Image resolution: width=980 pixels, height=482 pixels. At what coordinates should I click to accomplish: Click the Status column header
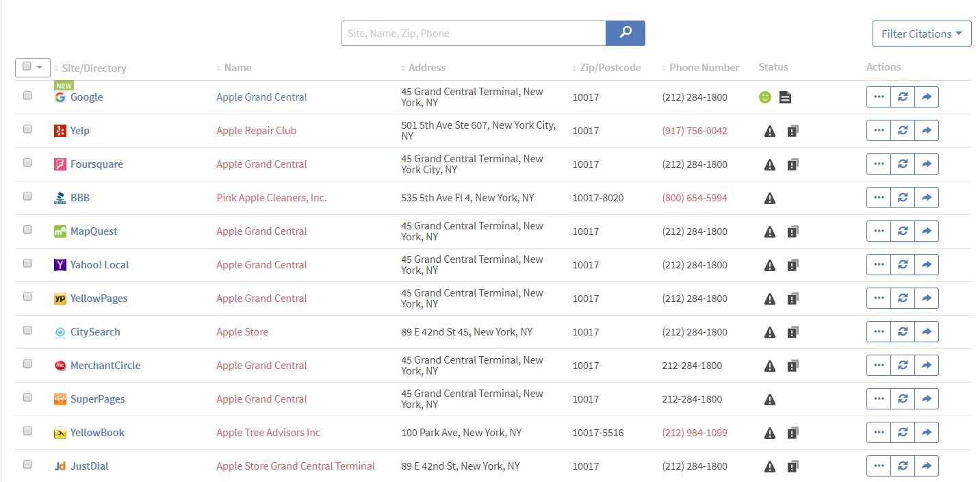point(773,67)
